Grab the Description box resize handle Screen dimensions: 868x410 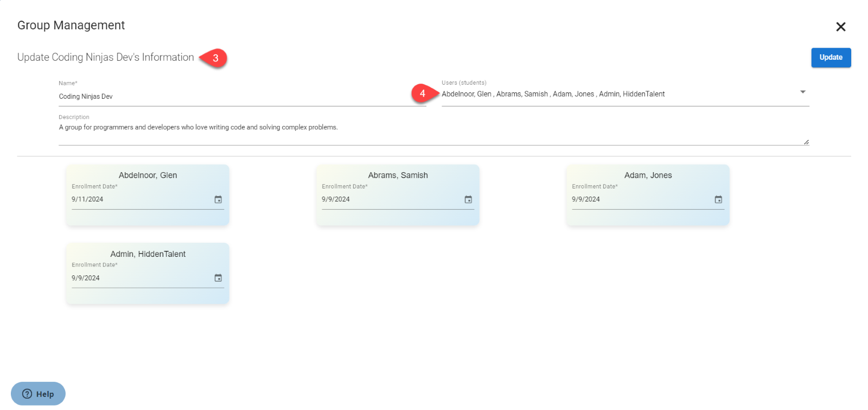[806, 142]
